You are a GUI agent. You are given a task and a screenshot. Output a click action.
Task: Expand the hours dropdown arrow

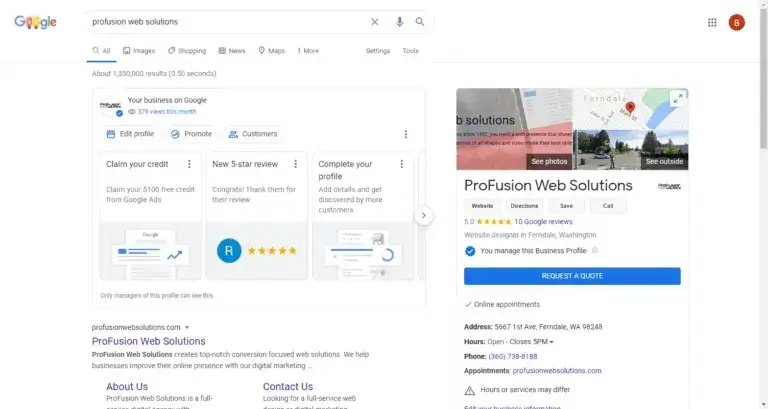click(551, 342)
